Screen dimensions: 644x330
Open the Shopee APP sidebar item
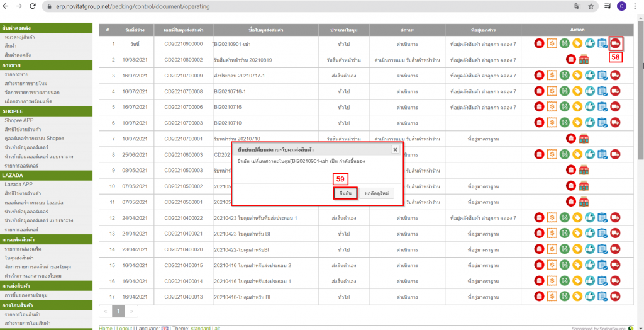click(x=19, y=120)
